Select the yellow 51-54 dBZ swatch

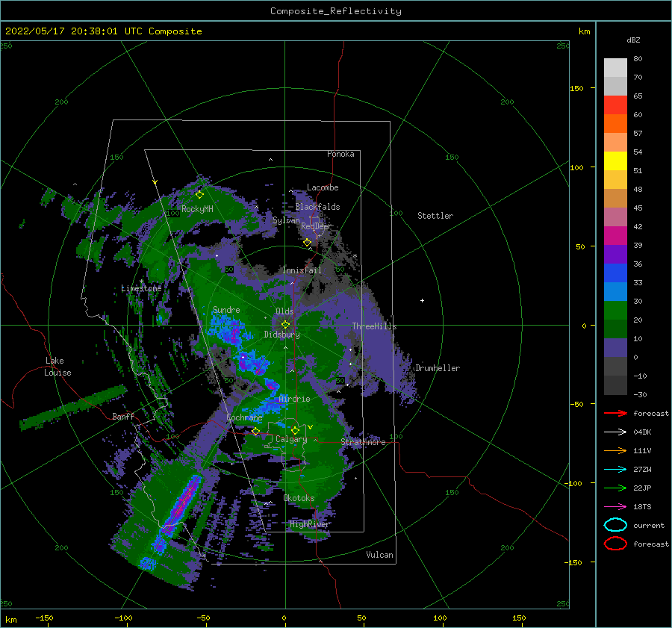click(615, 161)
